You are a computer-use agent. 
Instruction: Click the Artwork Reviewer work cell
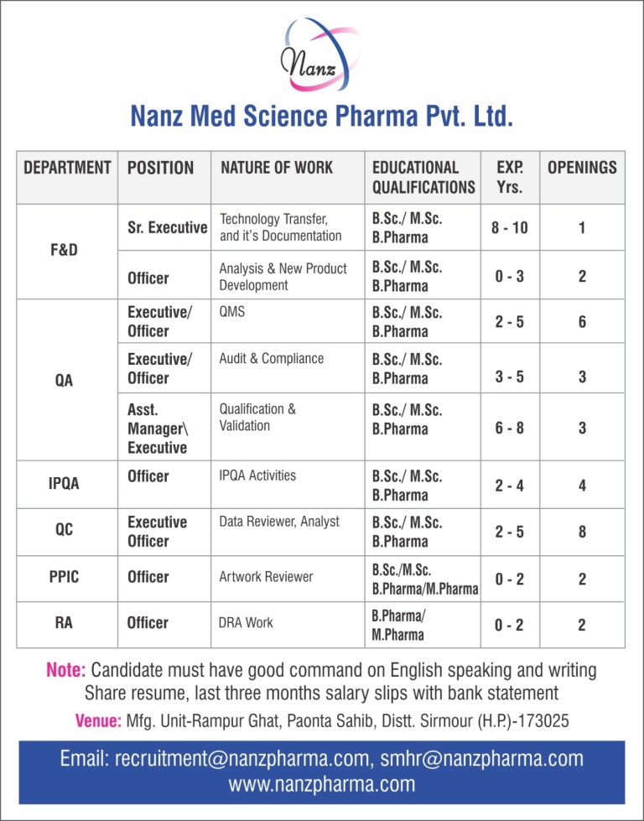[266, 577]
